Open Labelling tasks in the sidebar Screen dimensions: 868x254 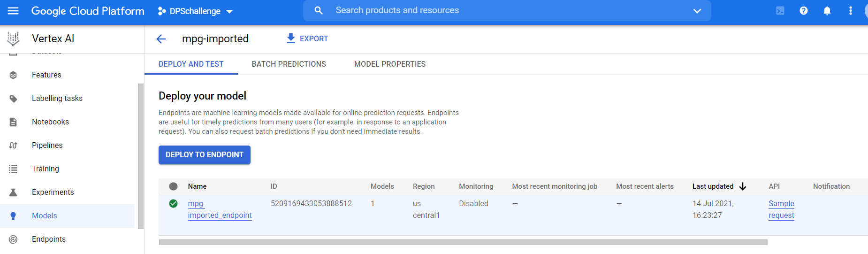click(57, 98)
